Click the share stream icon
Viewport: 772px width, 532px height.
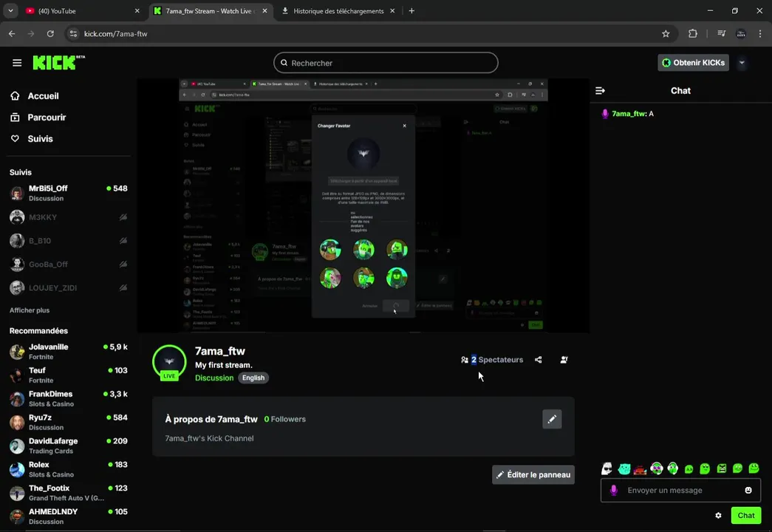pyautogui.click(x=538, y=360)
